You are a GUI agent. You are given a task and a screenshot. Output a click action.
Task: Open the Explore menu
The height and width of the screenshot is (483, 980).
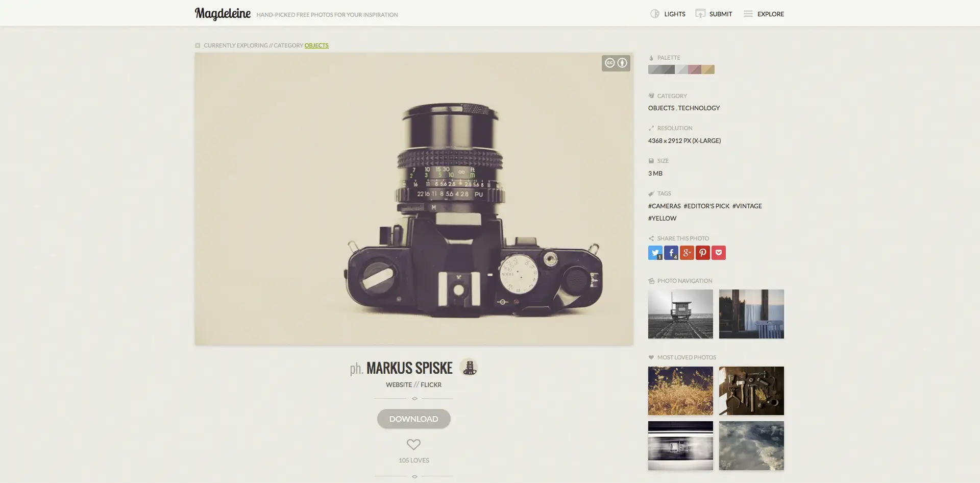tap(764, 14)
